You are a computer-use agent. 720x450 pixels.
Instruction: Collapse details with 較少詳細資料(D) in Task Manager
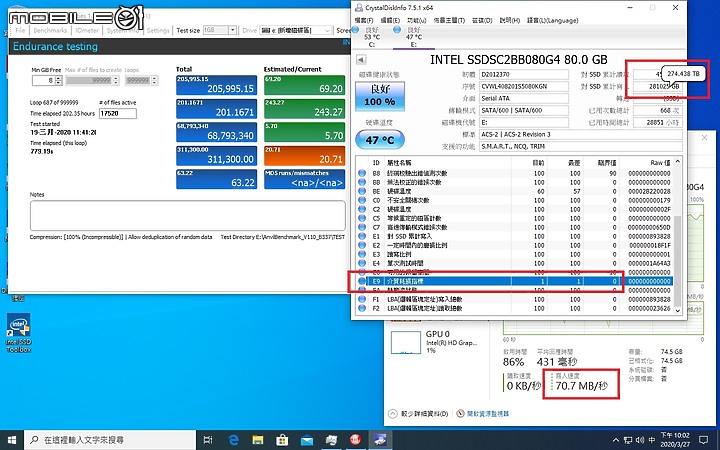418,414
